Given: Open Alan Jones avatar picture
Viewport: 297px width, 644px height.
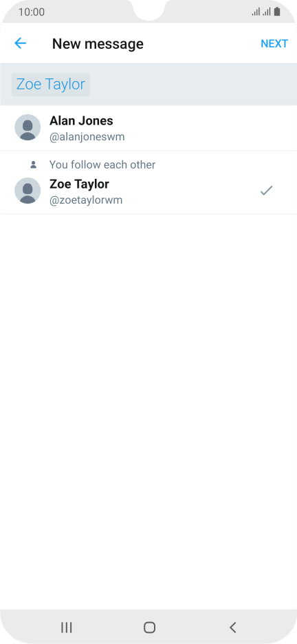Looking at the screenshot, I should point(27,127).
